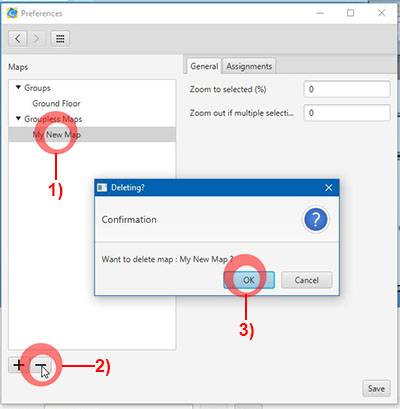Screen dimensions: 400x409
Task: Maximize the Preferences window
Action: click(350, 13)
